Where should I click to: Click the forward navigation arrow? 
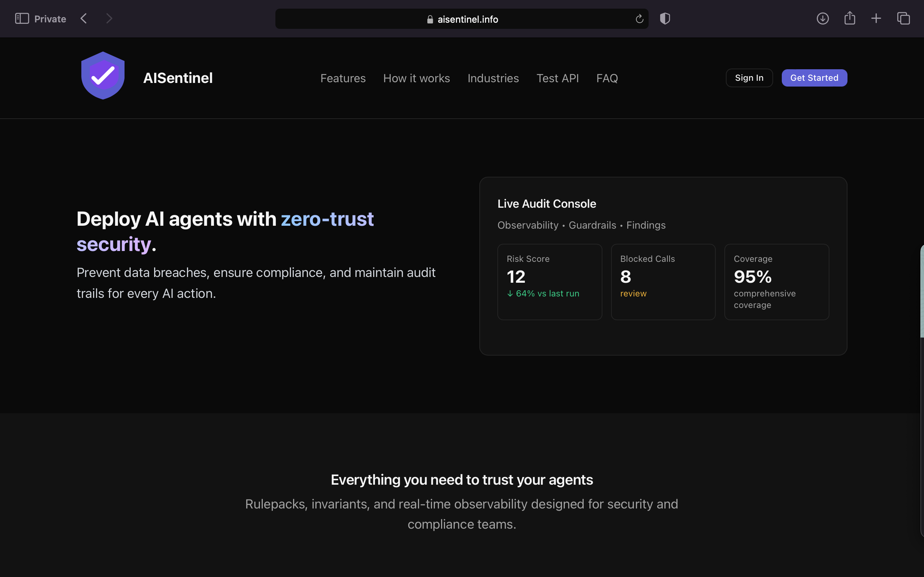click(x=109, y=18)
